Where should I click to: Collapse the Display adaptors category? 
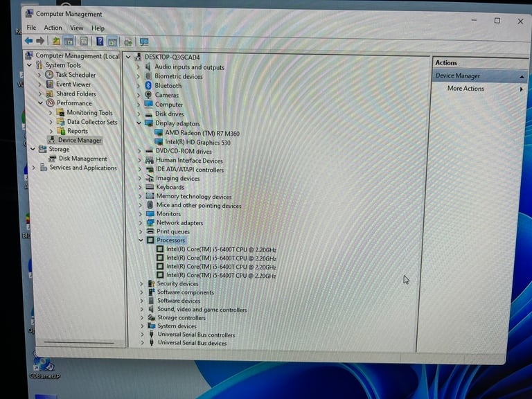[139, 123]
